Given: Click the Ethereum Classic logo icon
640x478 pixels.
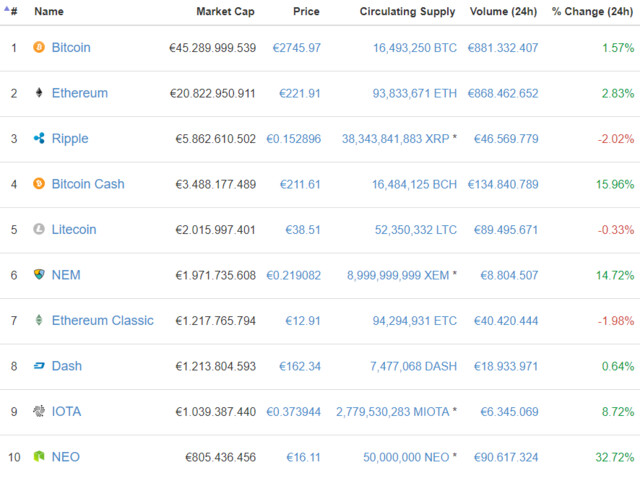Looking at the screenshot, I should point(39,320).
